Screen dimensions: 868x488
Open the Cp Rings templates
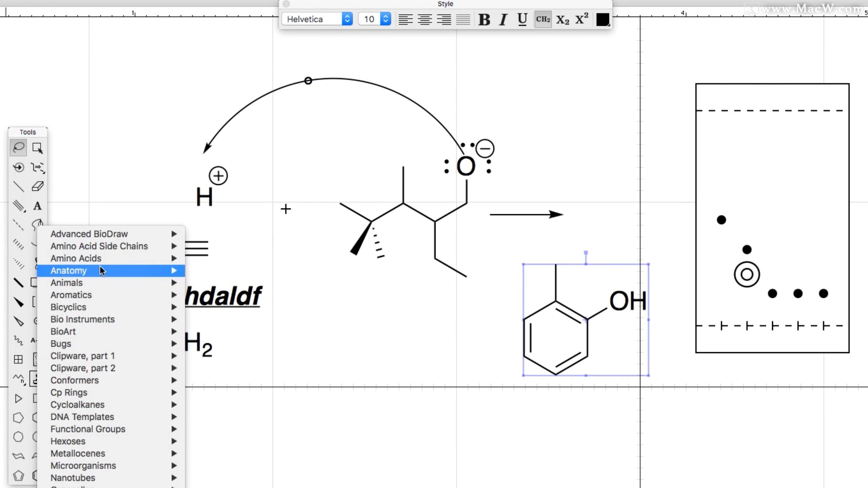(111, 392)
